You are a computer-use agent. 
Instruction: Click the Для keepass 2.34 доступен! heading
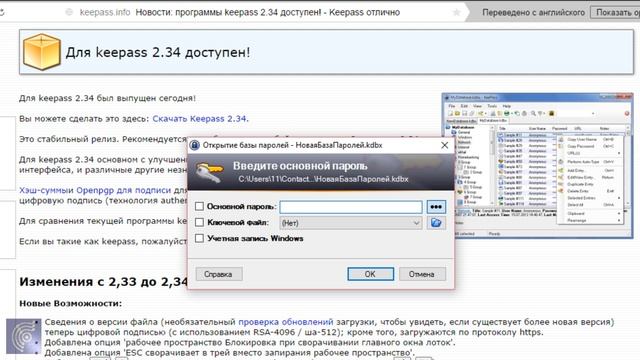158,52
